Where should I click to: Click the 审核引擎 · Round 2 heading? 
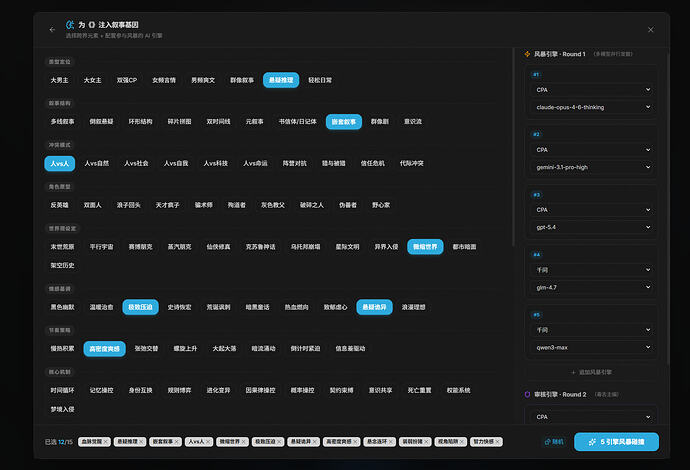coord(560,394)
